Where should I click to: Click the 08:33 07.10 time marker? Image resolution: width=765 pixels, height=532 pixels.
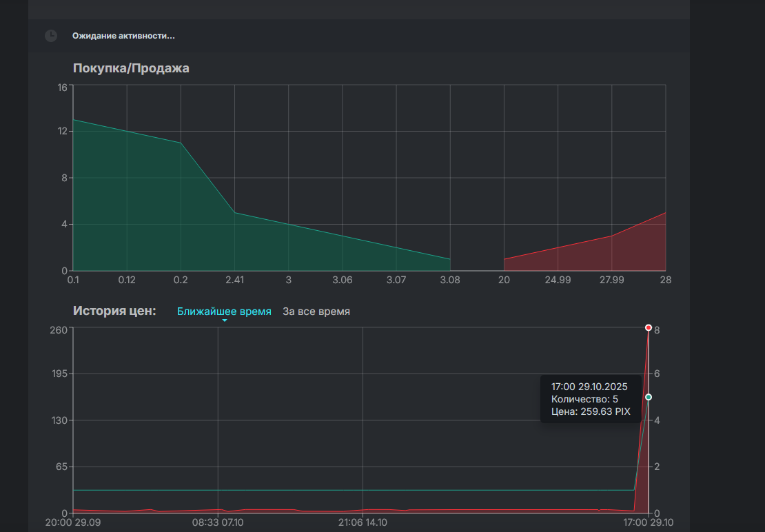pyautogui.click(x=218, y=522)
